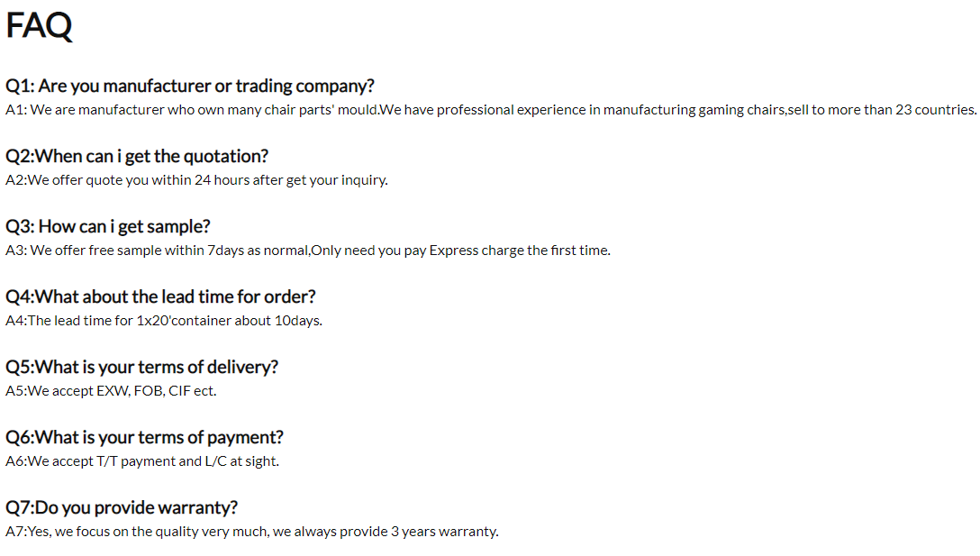Click the FAQ page heading
The image size is (980, 556).
39,25
